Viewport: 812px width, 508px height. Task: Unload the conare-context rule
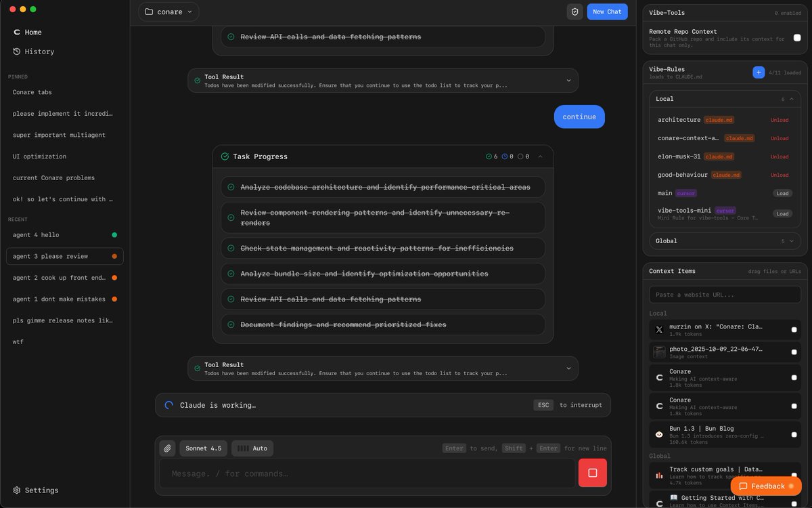pyautogui.click(x=780, y=138)
